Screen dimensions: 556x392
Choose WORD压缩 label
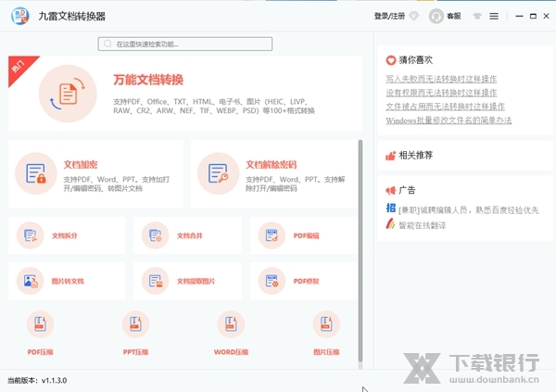[x=231, y=352]
